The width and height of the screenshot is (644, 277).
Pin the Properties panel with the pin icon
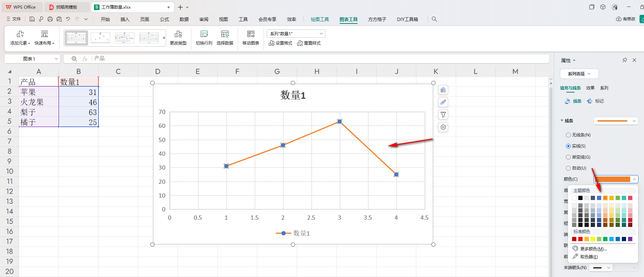point(625,60)
